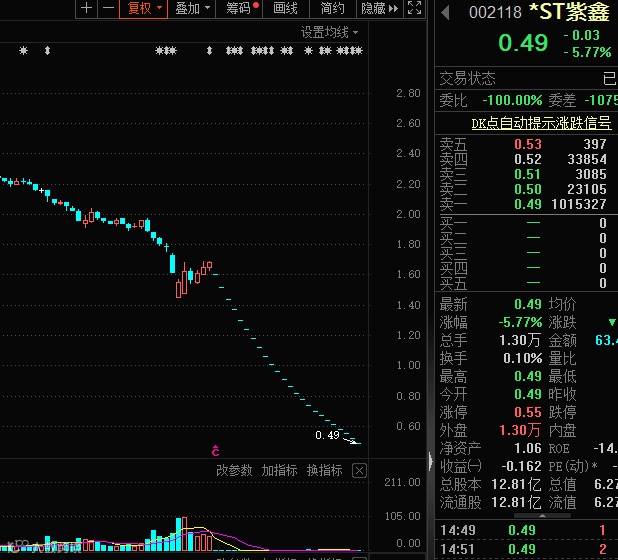
Task: Select the 卖一 volume 1015327
Action: point(579,204)
